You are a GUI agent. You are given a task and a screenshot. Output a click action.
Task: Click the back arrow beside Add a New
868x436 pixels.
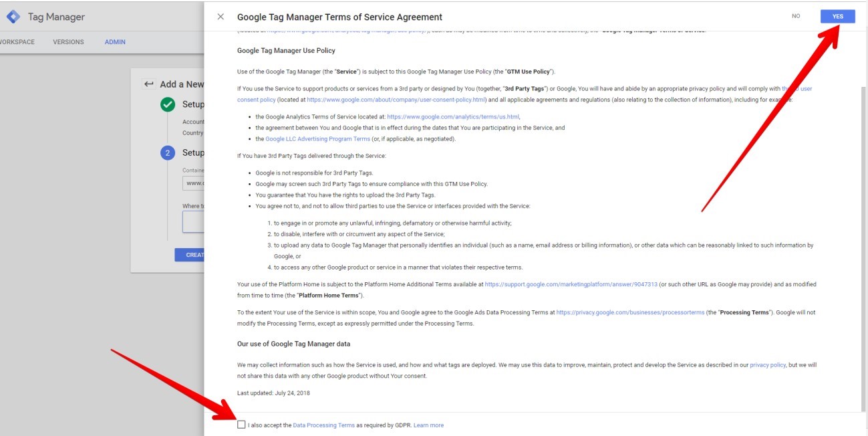click(149, 84)
